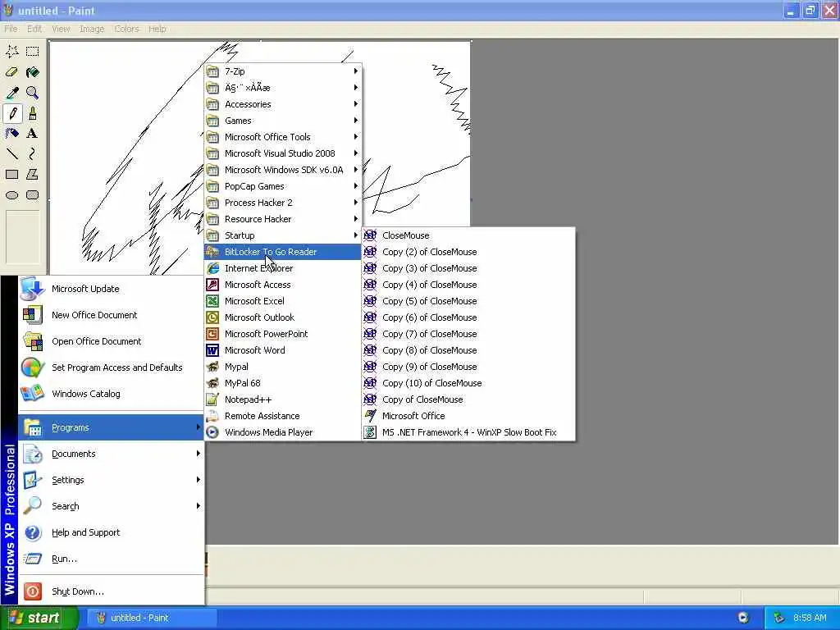The image size is (840, 630).
Task: Click the system tray icon beside the clock
Action: [x=779, y=618]
